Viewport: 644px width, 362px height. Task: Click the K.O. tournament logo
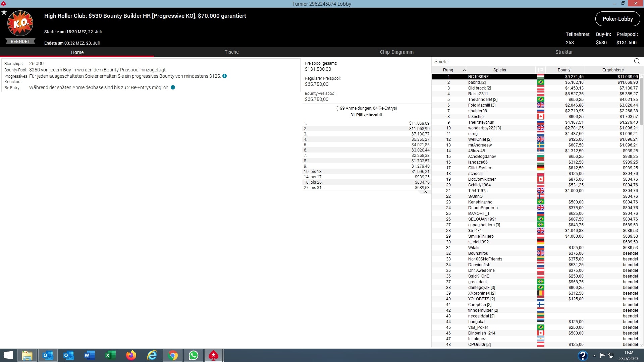(x=20, y=23)
